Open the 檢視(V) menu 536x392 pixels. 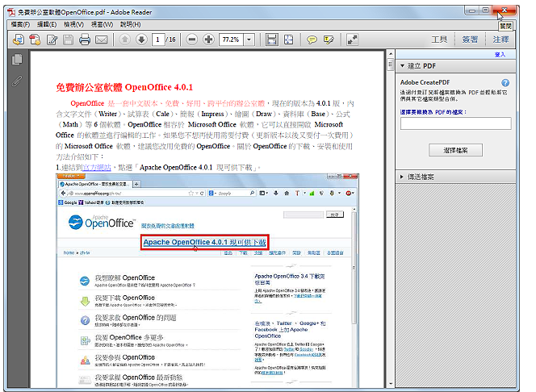73,24
